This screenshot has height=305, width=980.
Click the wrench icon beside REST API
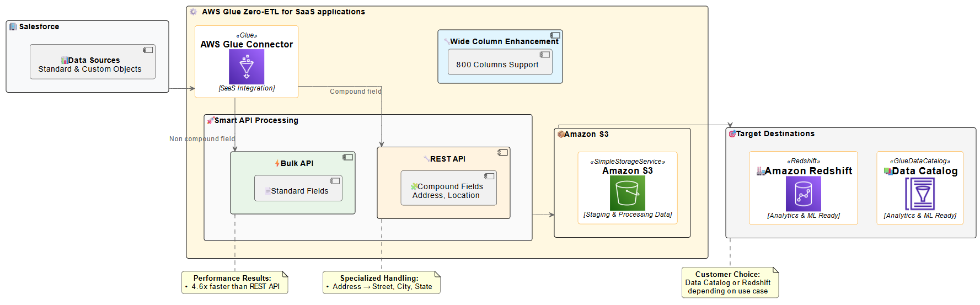tap(427, 159)
